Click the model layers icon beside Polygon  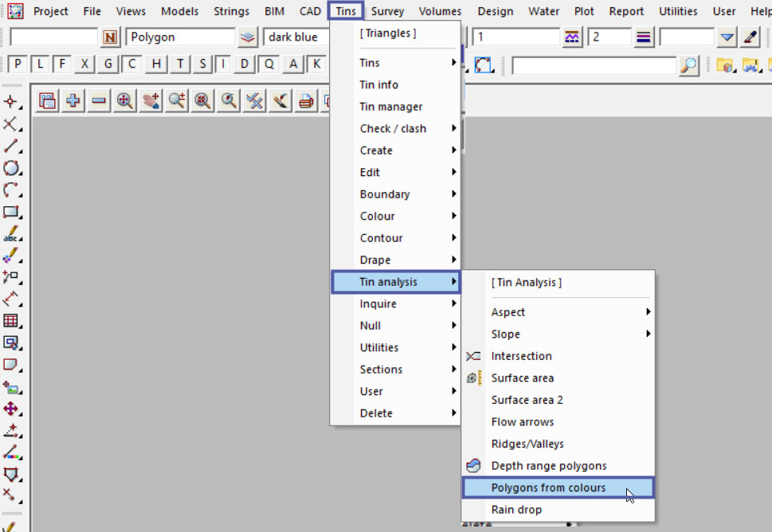point(249,37)
